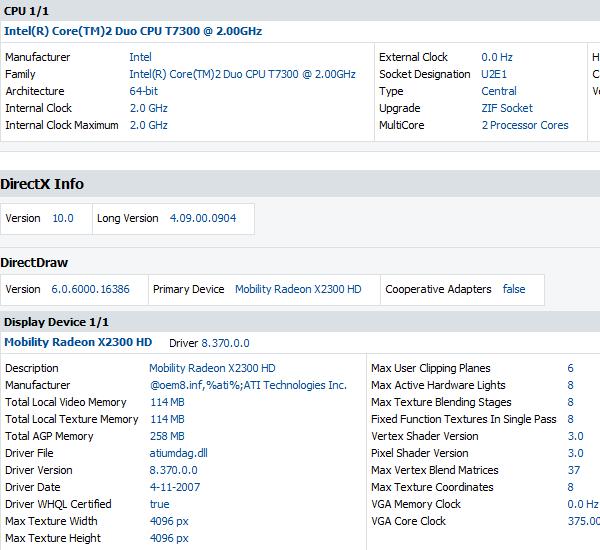Select the Max User Clipping Planes value 6
This screenshot has height=550, width=600.
570,368
